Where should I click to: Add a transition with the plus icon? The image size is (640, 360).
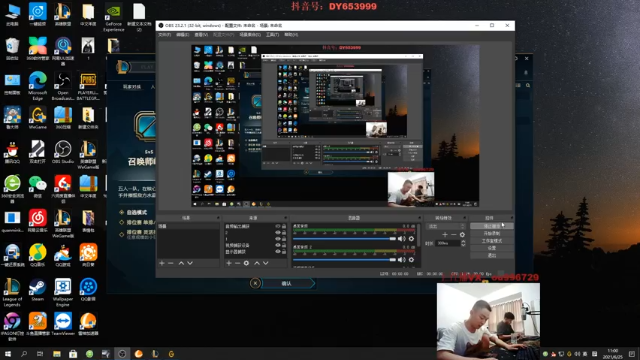tap(445, 235)
